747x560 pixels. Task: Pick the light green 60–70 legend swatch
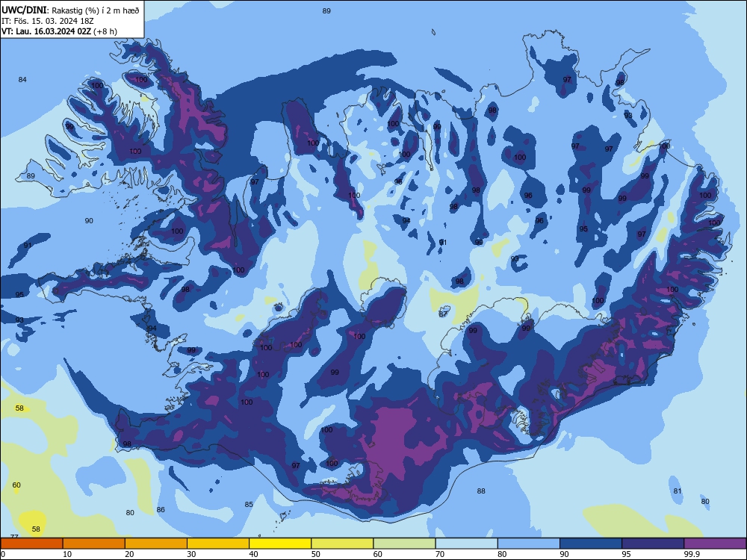point(404,544)
